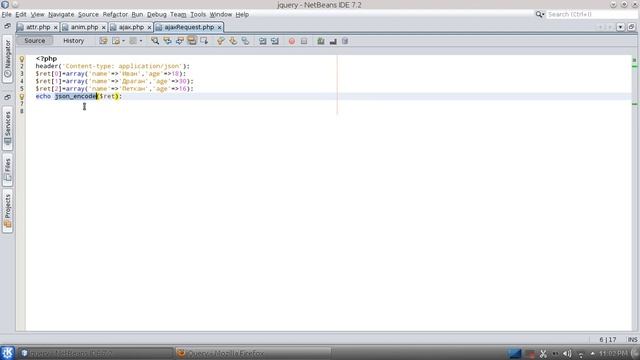Open the File menu
This screenshot has width=640, height=360.
click(7, 14)
